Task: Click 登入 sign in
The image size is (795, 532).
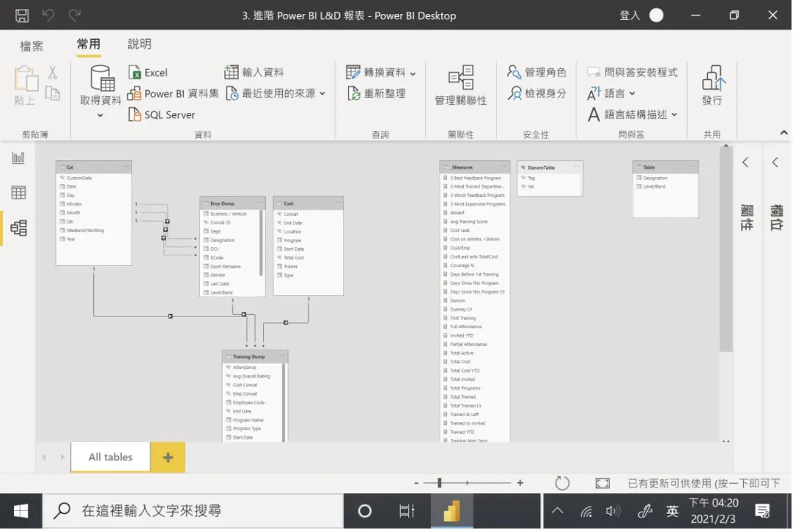Action: [630, 16]
